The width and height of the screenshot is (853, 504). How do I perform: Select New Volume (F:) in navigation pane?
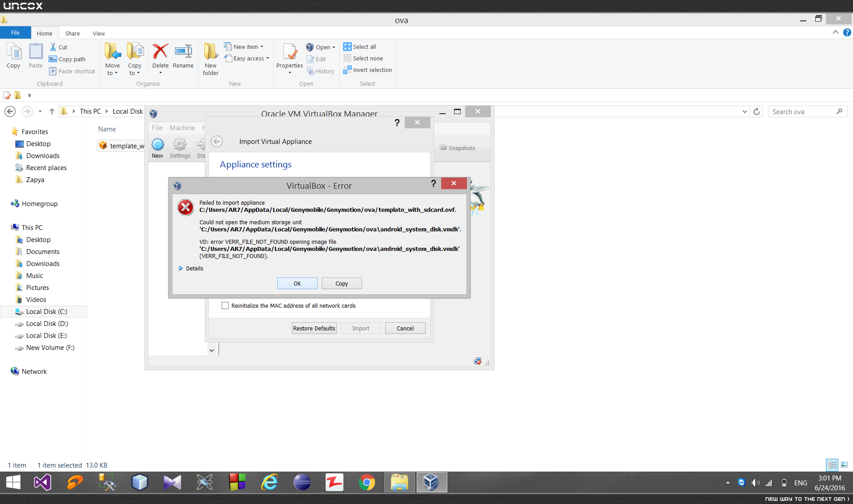coord(50,347)
